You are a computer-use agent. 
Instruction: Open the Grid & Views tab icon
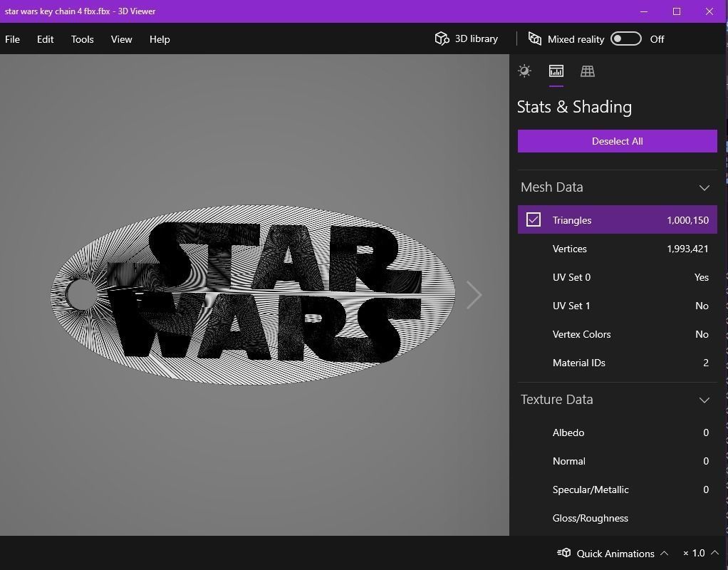pos(588,71)
